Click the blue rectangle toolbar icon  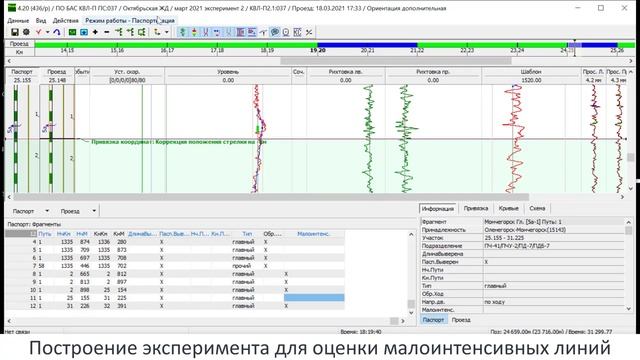[84, 32]
